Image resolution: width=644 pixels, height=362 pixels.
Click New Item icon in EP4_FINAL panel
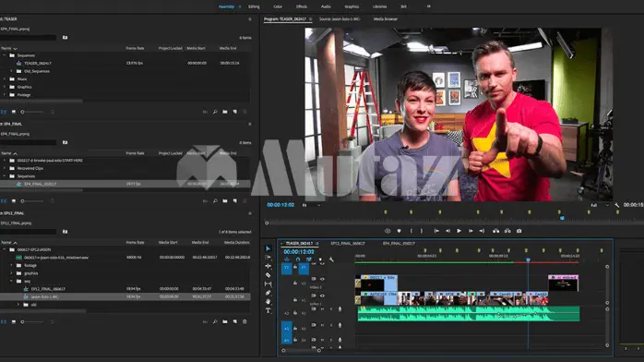tap(235, 201)
